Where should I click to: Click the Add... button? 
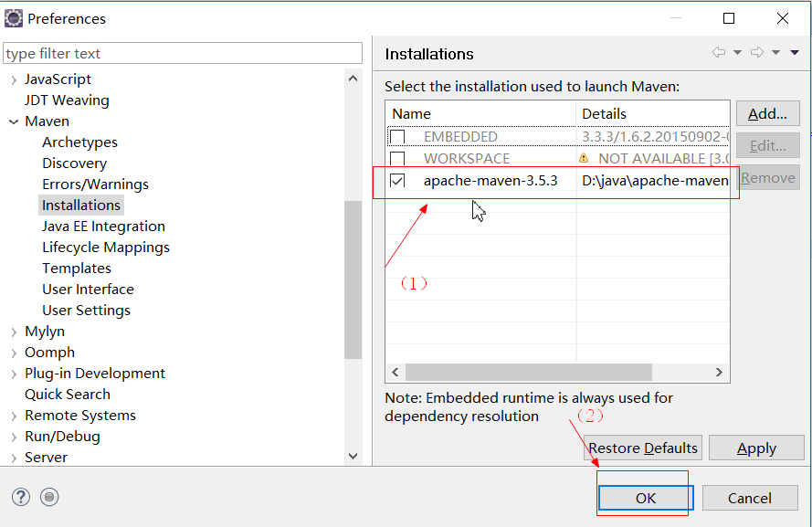(x=767, y=113)
